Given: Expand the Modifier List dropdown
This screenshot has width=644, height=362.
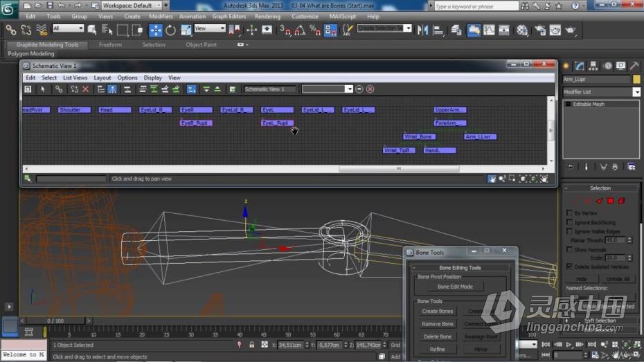Looking at the screenshot, I should coord(636,92).
